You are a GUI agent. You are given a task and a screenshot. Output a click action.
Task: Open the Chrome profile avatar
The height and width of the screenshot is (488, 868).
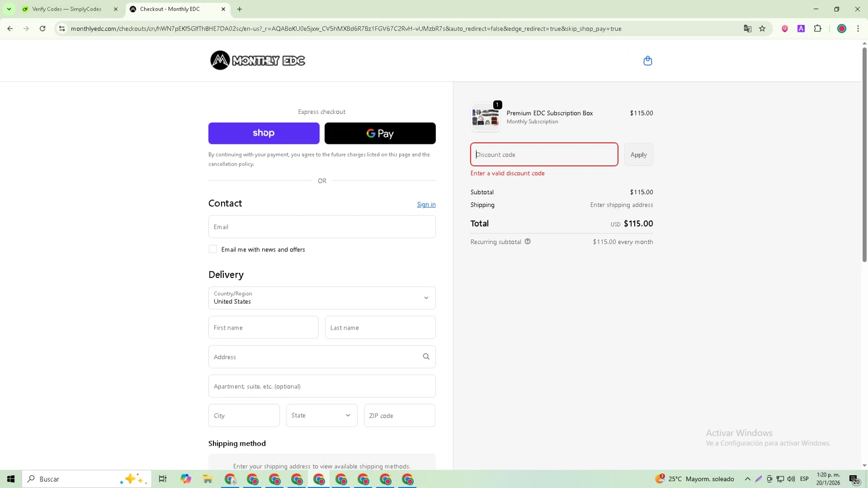tap(842, 28)
